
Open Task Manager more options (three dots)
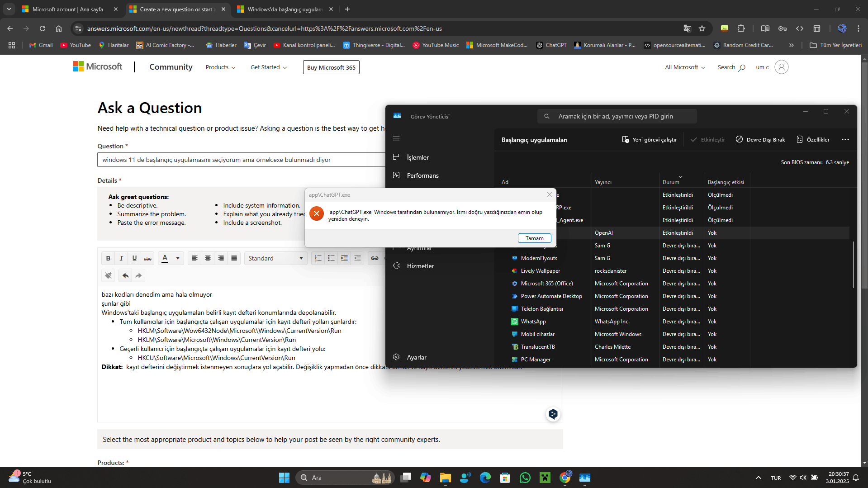(845, 140)
